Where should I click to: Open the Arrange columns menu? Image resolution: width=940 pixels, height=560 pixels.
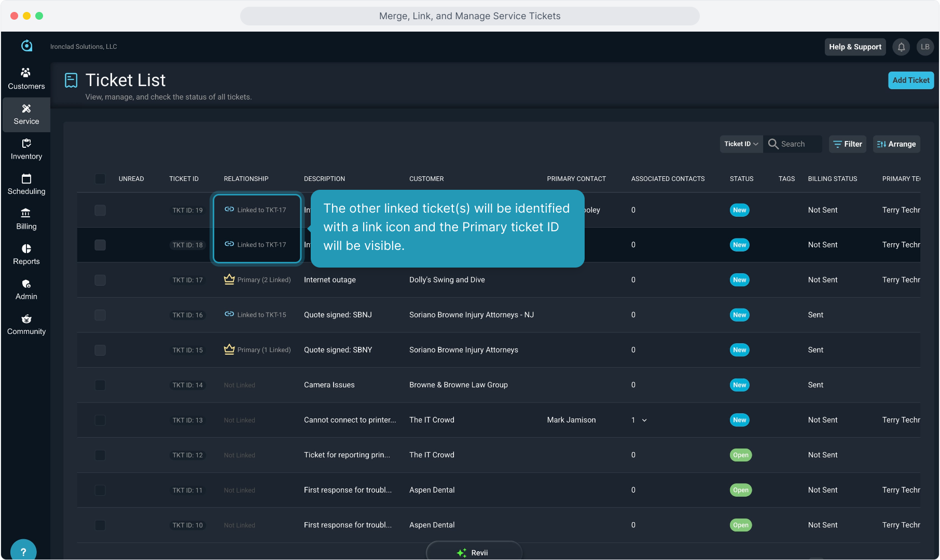896,144
